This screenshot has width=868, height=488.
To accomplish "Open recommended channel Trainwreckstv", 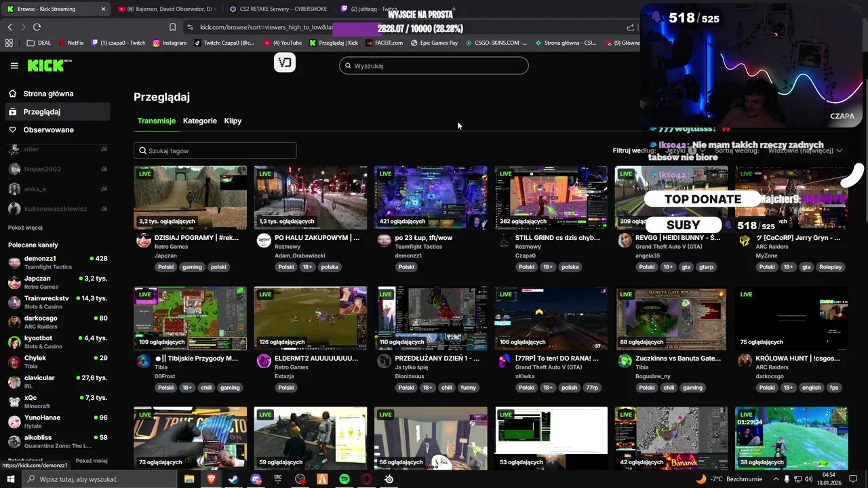I will point(58,302).
